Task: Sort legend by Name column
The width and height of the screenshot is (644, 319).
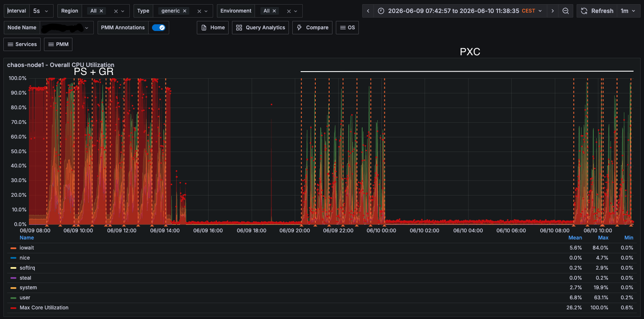Action: (27, 238)
